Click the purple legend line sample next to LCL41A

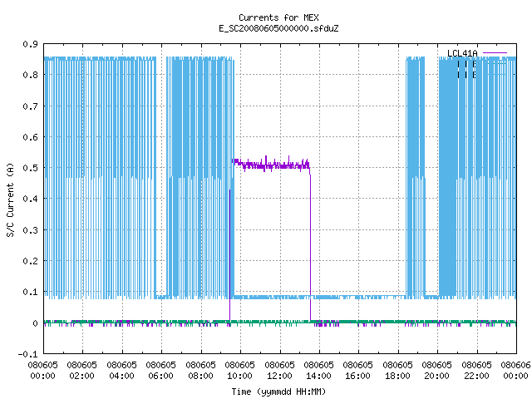pyautogui.click(x=495, y=53)
